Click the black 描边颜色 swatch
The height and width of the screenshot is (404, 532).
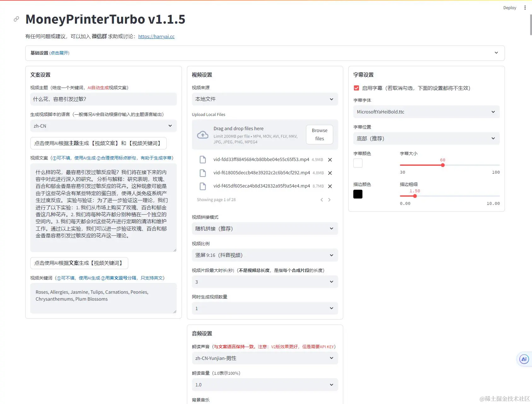point(358,194)
